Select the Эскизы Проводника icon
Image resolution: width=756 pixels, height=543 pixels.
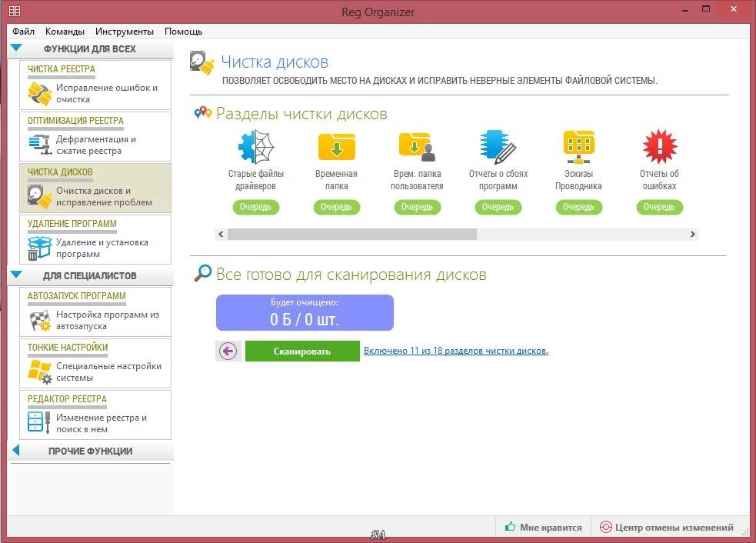578,147
